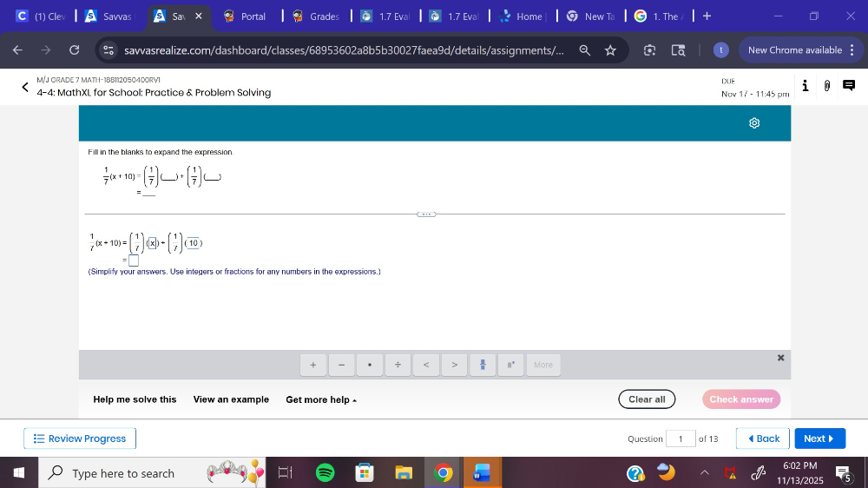Insert a fraction using the fraction button
868x488 pixels.
coord(482,365)
